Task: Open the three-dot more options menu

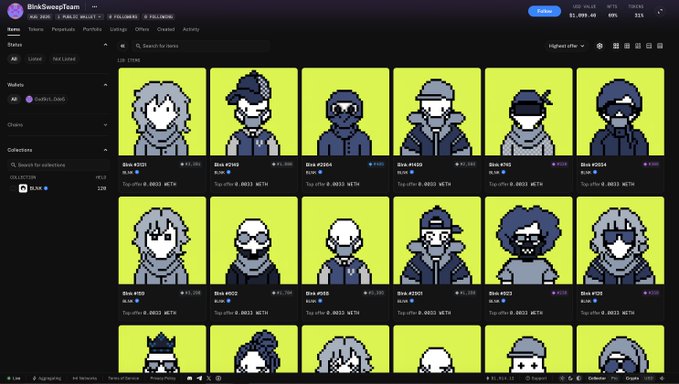Action: tap(94, 6)
